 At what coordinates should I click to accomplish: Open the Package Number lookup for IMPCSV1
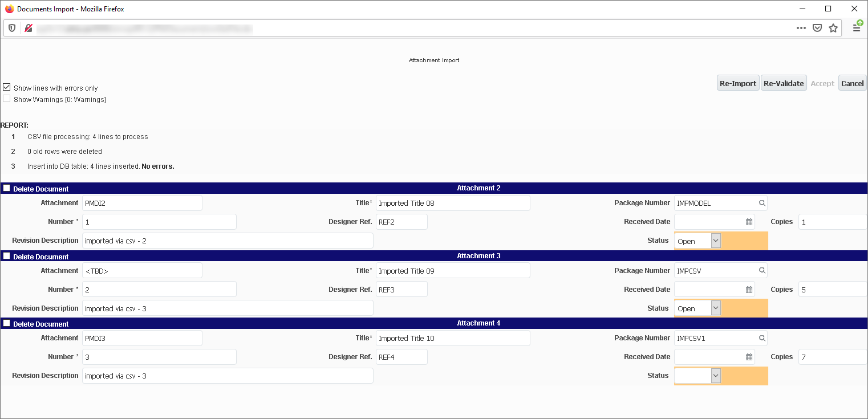pyautogui.click(x=762, y=337)
